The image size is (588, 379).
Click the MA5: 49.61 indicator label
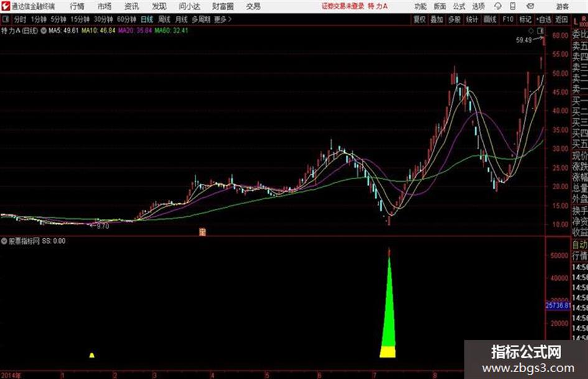[63, 30]
